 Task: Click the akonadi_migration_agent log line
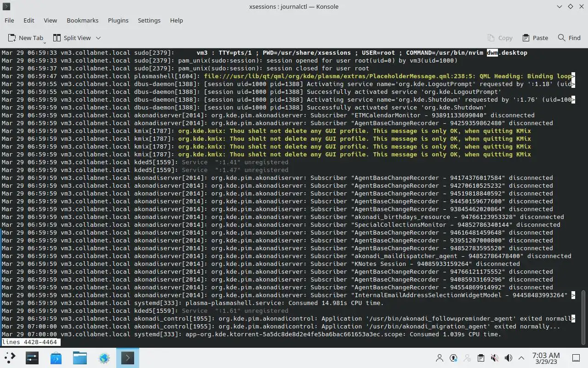[281, 327]
